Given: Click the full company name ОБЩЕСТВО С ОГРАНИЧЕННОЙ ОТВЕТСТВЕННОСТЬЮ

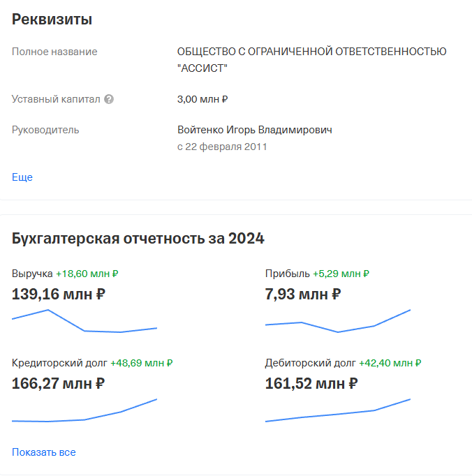Looking at the screenshot, I should coord(311,52).
